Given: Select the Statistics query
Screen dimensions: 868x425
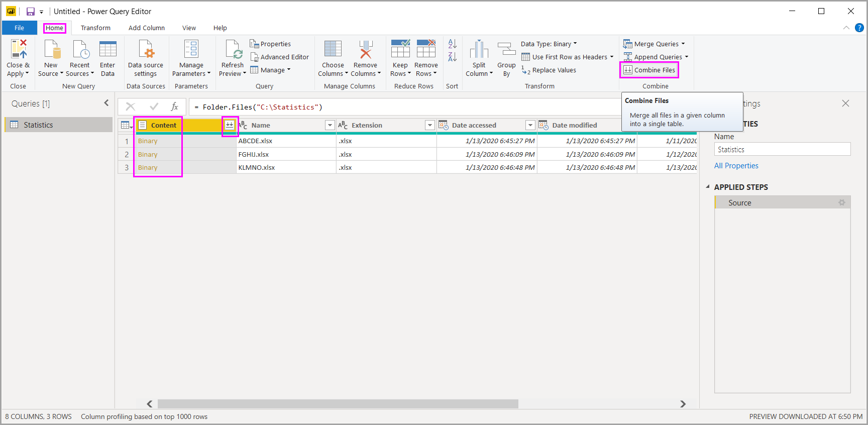Looking at the screenshot, I should tap(59, 125).
